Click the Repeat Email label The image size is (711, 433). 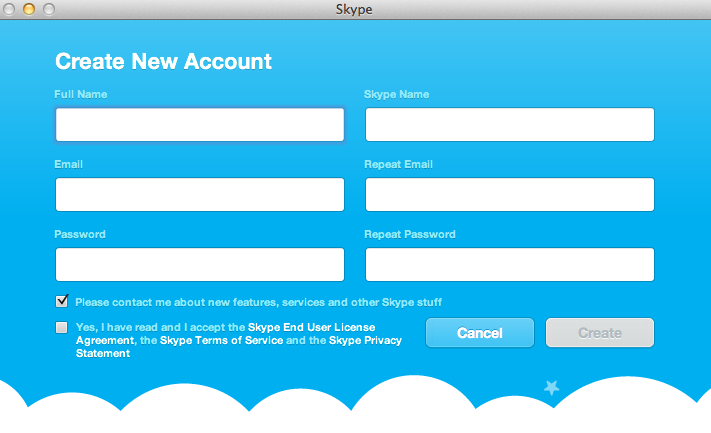tap(399, 164)
